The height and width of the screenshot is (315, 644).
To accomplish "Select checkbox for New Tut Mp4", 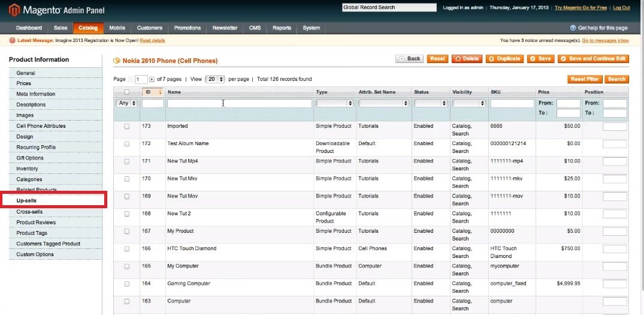I will (x=126, y=161).
